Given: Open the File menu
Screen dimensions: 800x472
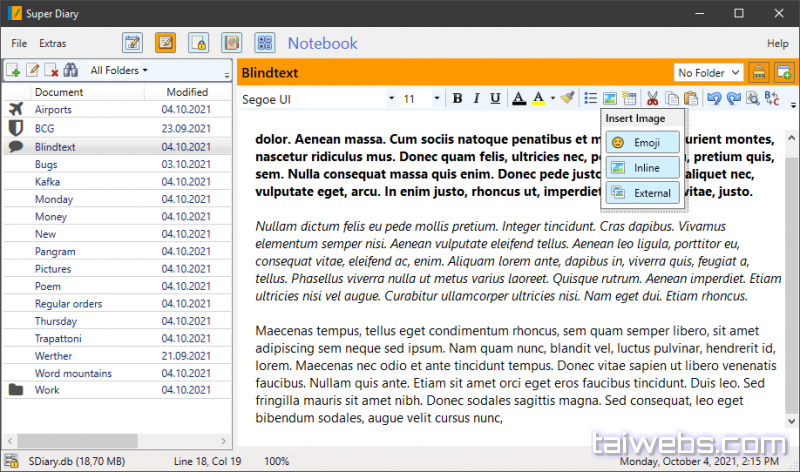Looking at the screenshot, I should (19, 43).
